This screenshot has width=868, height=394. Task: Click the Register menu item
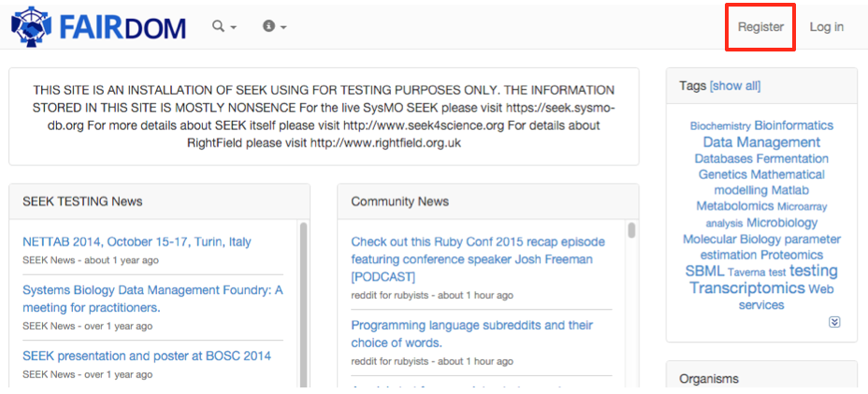[760, 27]
